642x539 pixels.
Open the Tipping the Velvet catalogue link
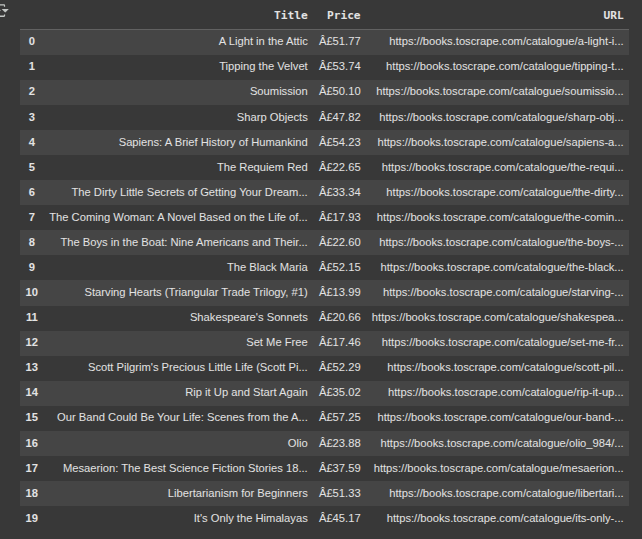pyautogui.click(x=504, y=66)
